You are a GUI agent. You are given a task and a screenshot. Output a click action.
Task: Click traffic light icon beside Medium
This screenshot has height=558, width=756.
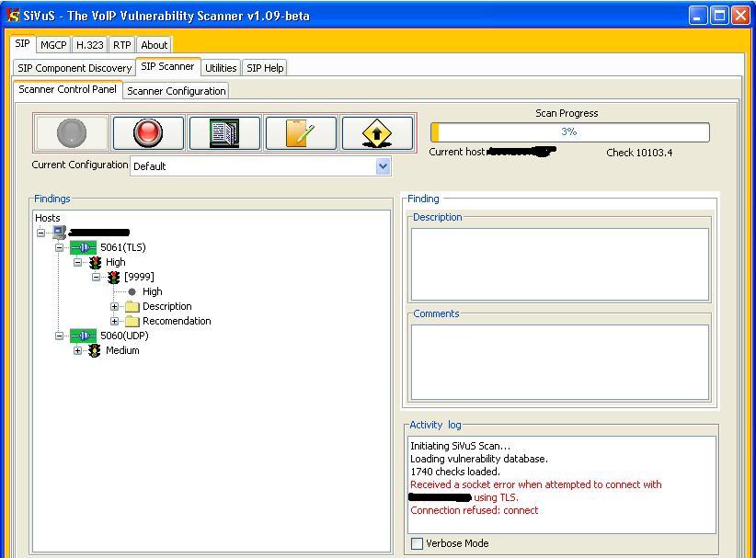95,351
